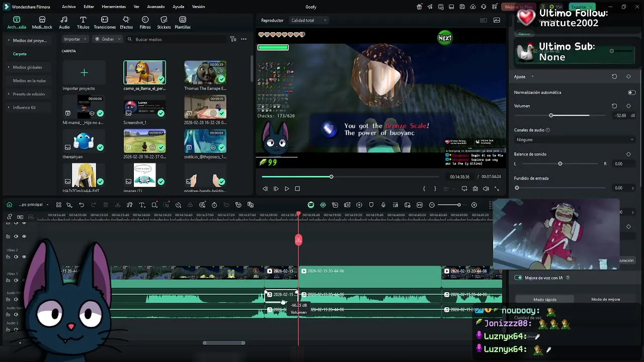The image size is (644, 362).
Task: Toggle preview fullscreen icon
Action: click(x=497, y=189)
